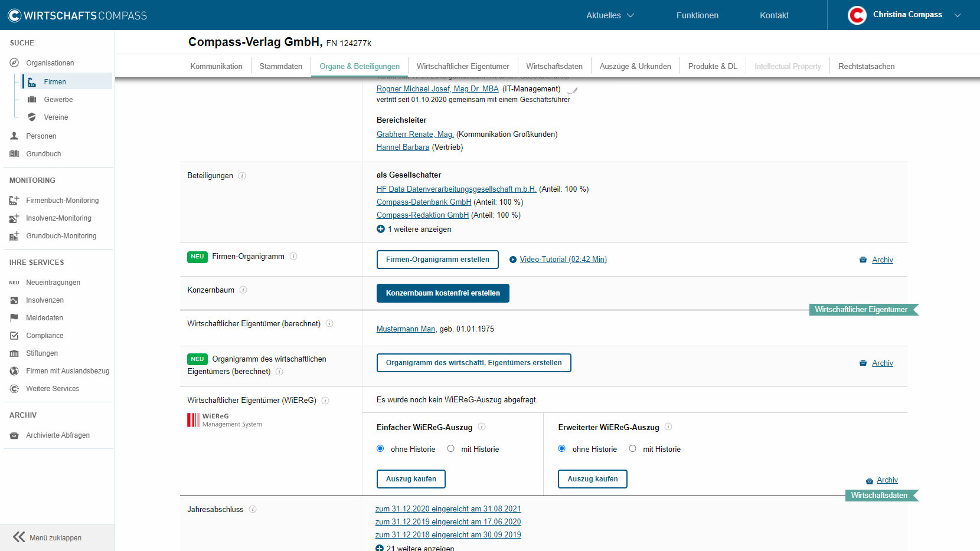
Task: Switch to the Wirtschaftsdaten tab
Action: point(554,67)
